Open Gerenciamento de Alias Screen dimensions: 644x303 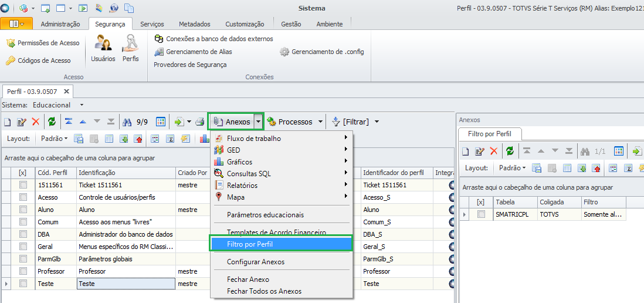tap(193, 52)
